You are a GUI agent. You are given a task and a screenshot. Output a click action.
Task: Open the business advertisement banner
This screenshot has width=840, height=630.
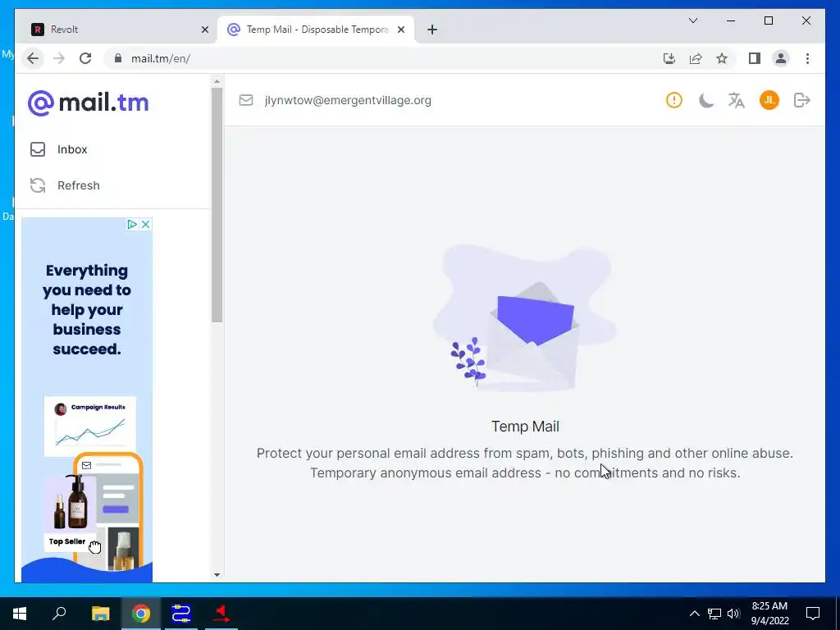tap(87, 399)
